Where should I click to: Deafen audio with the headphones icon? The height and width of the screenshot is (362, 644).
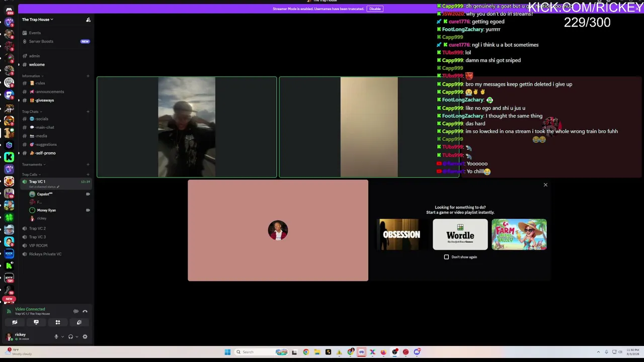[x=70, y=337]
